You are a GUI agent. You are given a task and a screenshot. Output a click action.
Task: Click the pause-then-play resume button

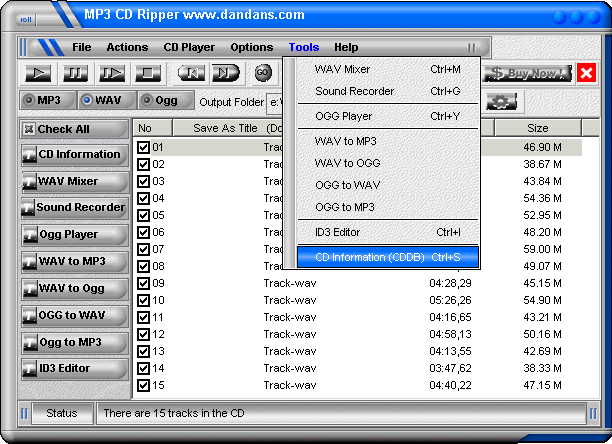pyautogui.click(x=112, y=73)
